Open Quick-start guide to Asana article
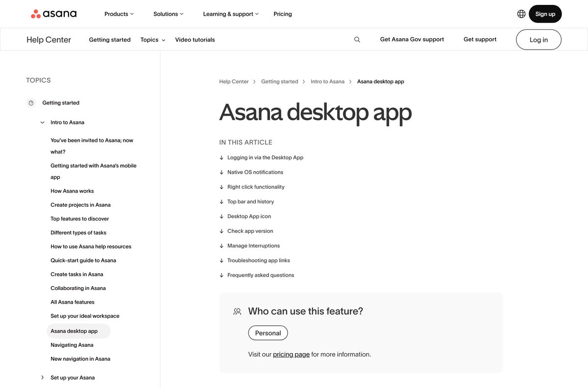The image size is (588, 388). (83, 261)
